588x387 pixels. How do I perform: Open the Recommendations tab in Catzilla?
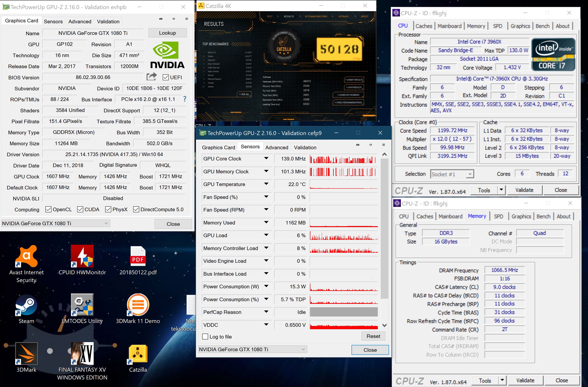pyautogui.click(x=316, y=17)
